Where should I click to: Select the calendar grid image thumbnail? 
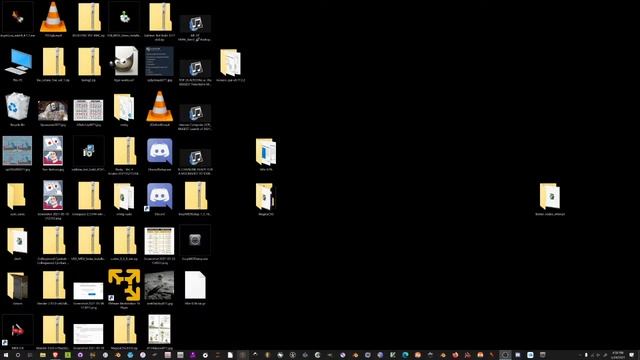(x=89, y=110)
